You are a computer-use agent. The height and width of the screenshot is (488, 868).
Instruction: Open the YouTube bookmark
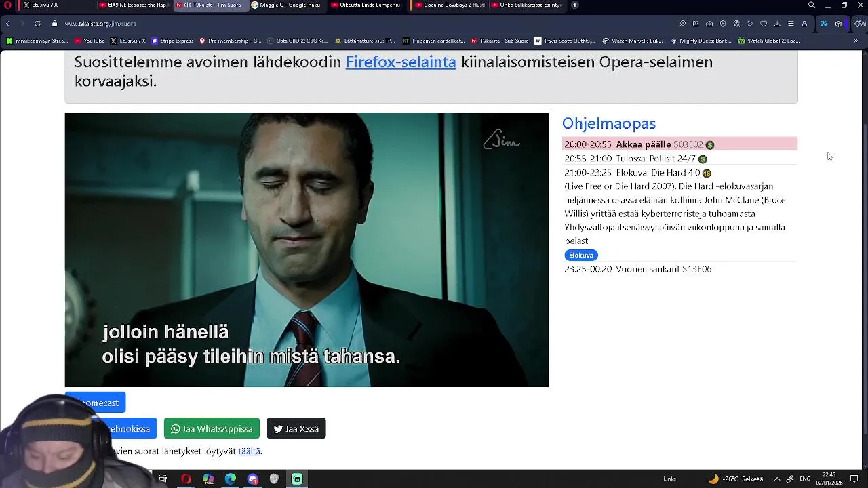(x=90, y=41)
